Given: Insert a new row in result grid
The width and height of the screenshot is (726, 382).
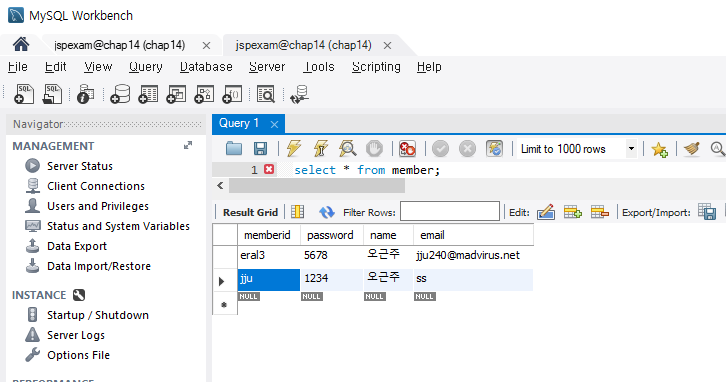Looking at the screenshot, I should pos(573,212).
